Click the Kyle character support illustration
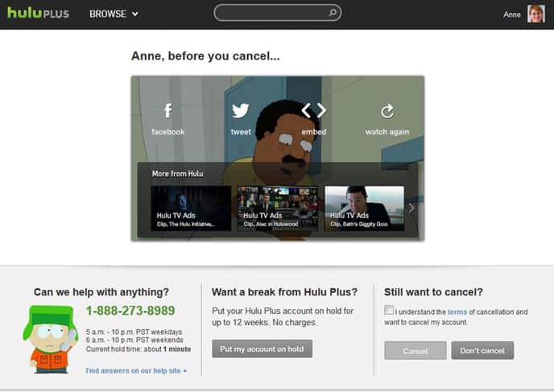The image size is (554, 392). tap(50, 339)
